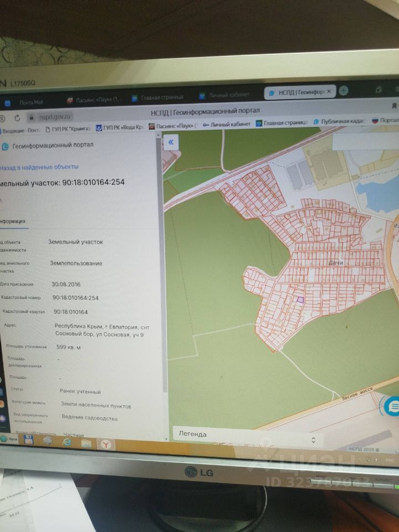Screen dimensions: 399x532
Task: Click Назад в найденные объекты link
Action: coord(39,167)
